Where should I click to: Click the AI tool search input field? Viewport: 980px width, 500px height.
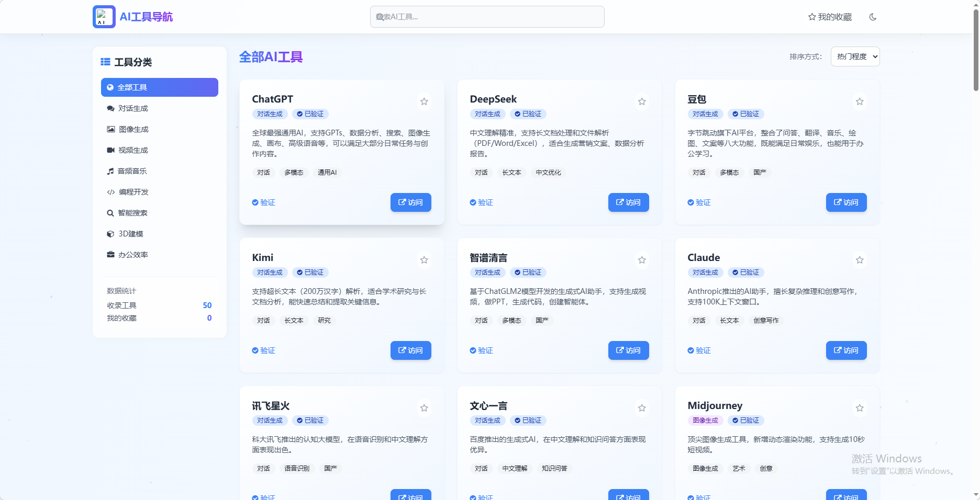pos(487,16)
